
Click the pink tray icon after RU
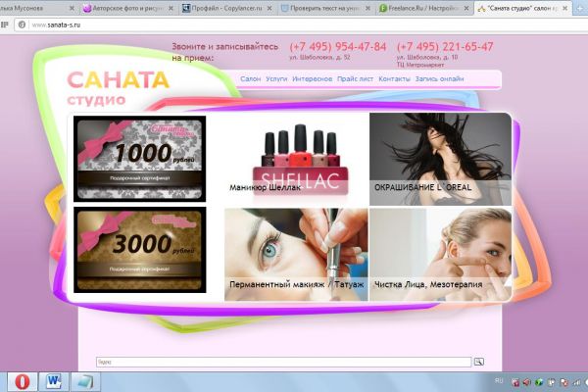click(x=515, y=382)
